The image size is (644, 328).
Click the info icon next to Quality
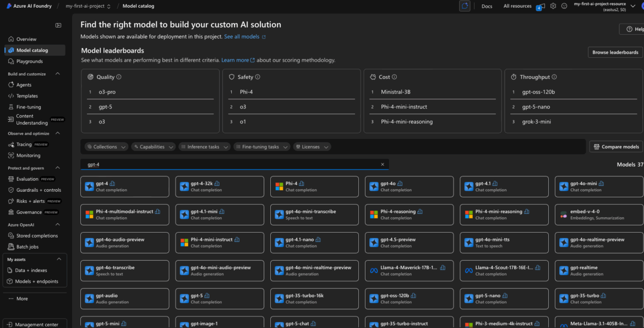tap(119, 77)
